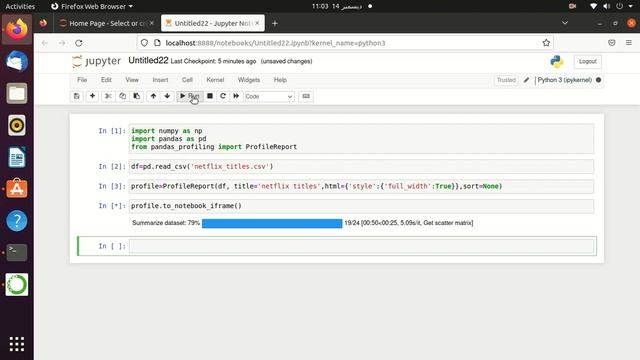Open Files manager from dock
640x360 pixels.
(17, 93)
